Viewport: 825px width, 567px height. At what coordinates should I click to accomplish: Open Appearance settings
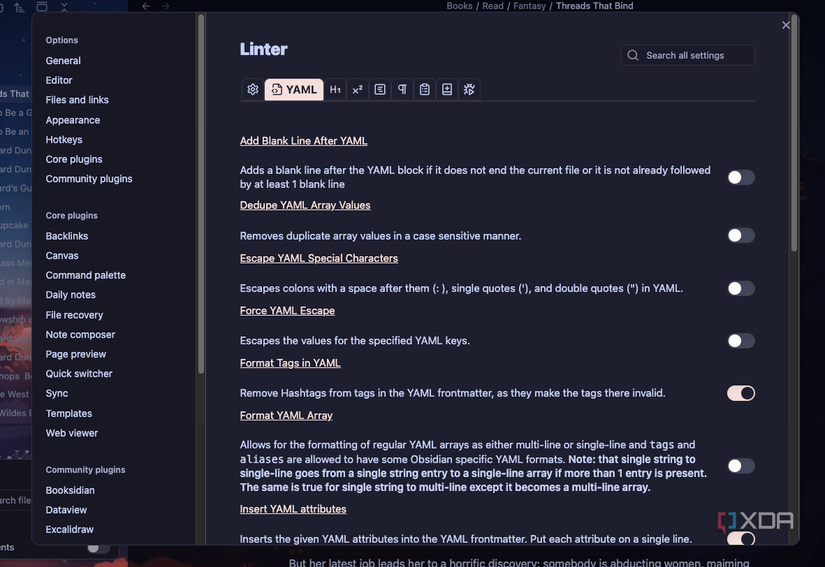[x=73, y=120]
